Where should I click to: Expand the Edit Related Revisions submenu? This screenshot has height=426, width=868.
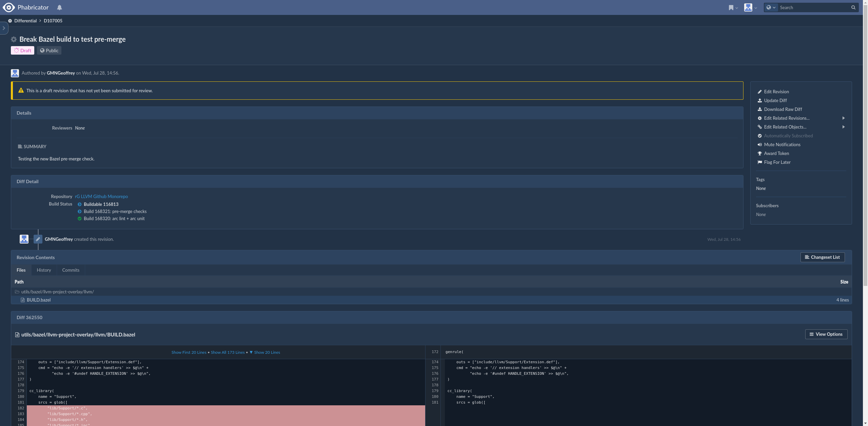[844, 118]
